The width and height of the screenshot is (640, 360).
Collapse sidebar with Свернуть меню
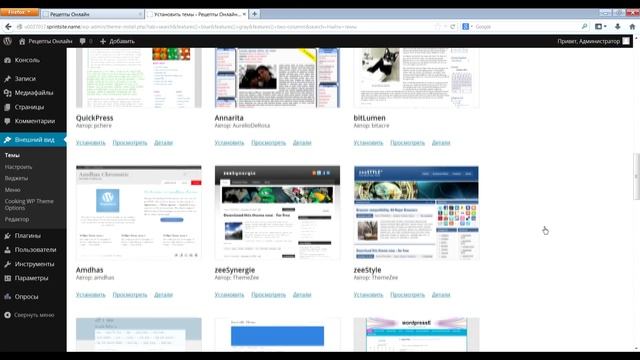33,315
